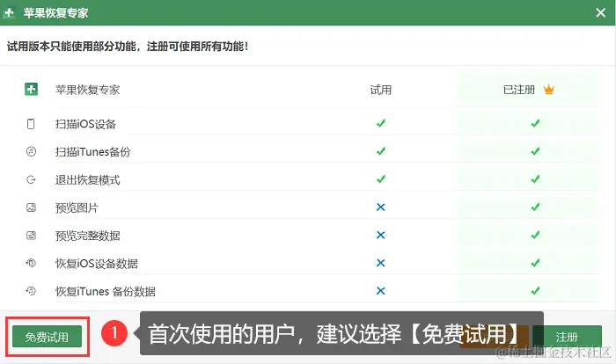Click the 试用 column header
This screenshot has height=364, width=616.
tap(381, 90)
